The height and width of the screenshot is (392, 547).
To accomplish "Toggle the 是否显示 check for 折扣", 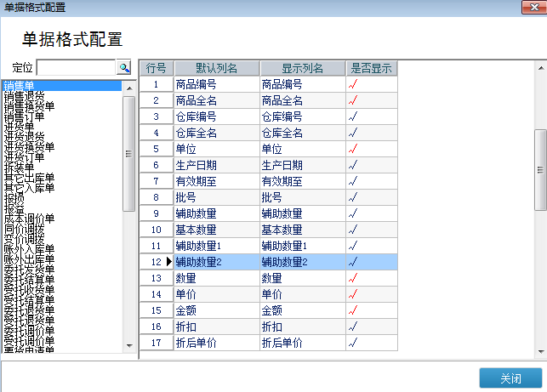I will (x=352, y=327).
